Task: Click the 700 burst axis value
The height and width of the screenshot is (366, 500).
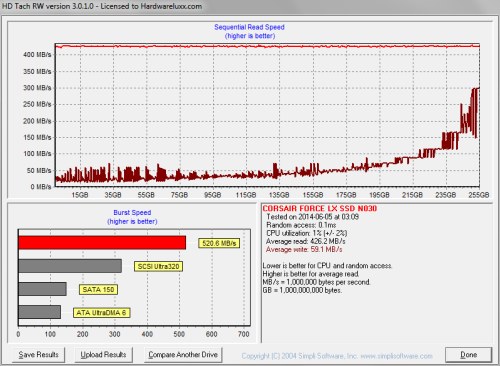Action: (x=244, y=334)
